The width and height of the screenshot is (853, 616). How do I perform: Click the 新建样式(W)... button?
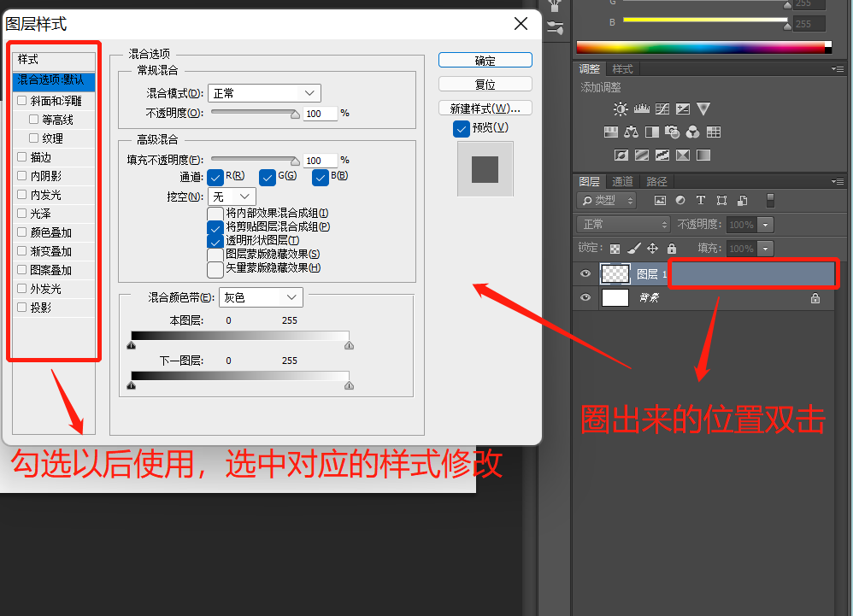coord(485,109)
